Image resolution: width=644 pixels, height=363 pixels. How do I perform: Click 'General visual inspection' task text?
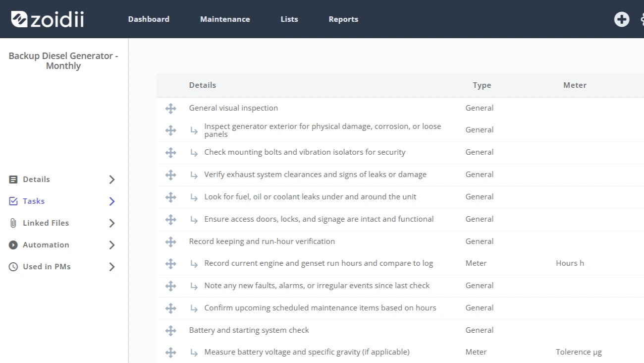click(x=233, y=108)
